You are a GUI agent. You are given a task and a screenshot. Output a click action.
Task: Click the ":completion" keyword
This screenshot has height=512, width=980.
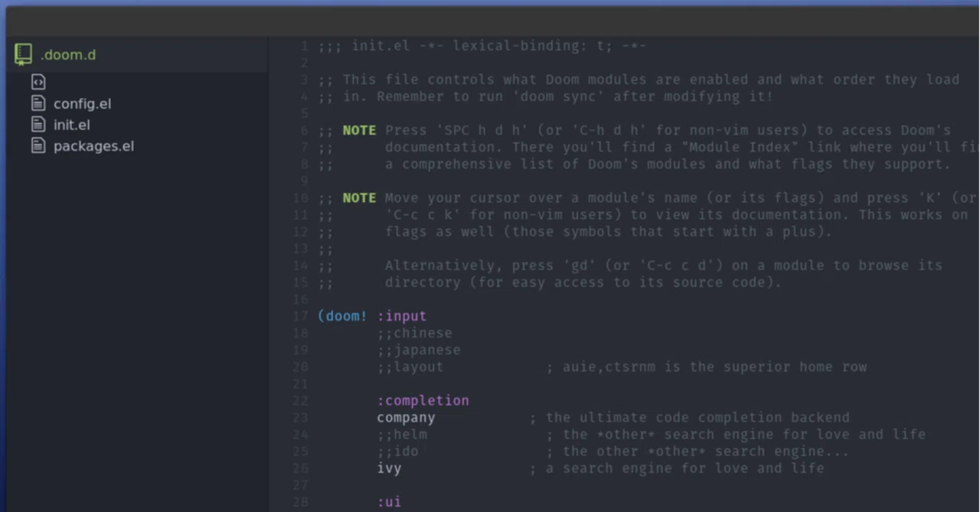pos(423,400)
